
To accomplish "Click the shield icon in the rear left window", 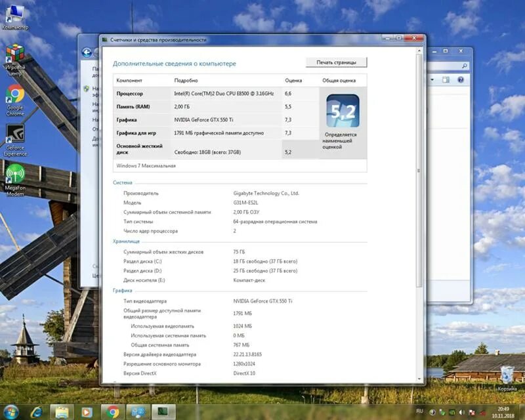I will (87, 89).
